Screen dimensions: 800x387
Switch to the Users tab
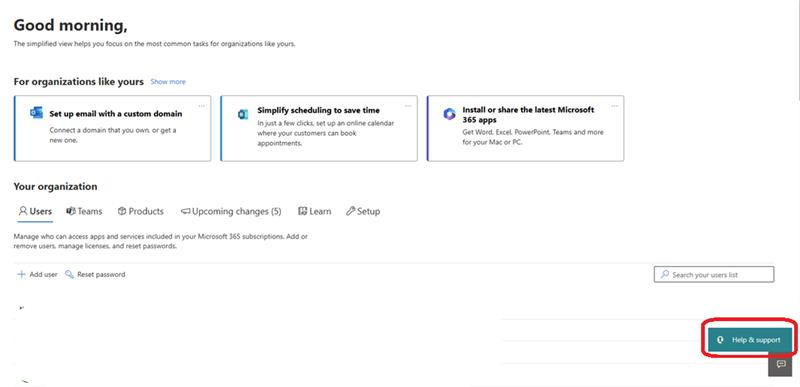tap(35, 211)
